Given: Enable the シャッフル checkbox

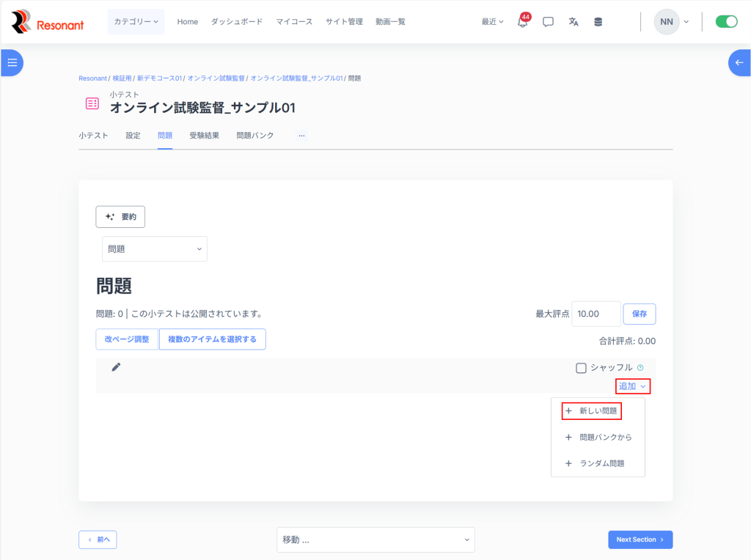Looking at the screenshot, I should tap(581, 368).
